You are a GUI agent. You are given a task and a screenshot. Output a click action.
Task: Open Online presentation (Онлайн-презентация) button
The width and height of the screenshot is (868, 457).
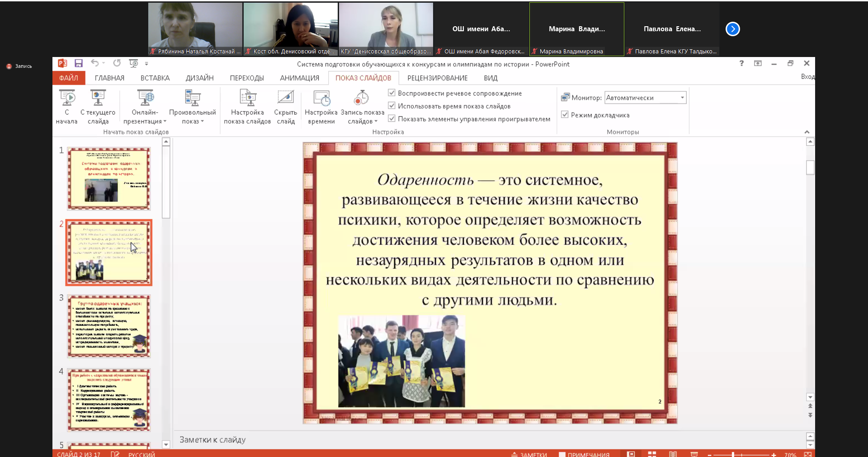(x=145, y=107)
